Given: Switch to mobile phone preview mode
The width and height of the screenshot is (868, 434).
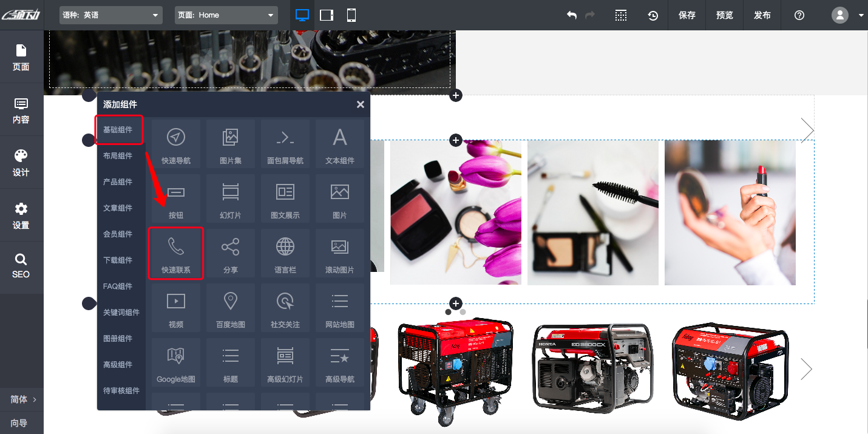Looking at the screenshot, I should pos(351,15).
